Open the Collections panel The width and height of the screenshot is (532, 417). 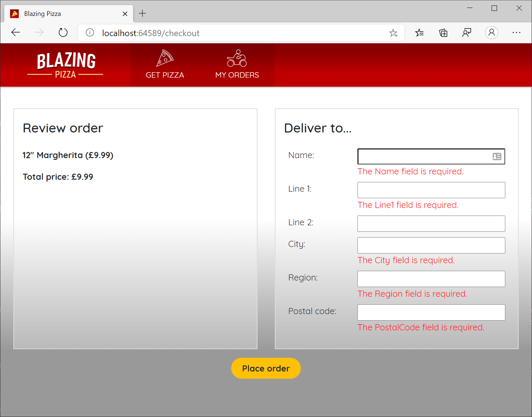(443, 33)
